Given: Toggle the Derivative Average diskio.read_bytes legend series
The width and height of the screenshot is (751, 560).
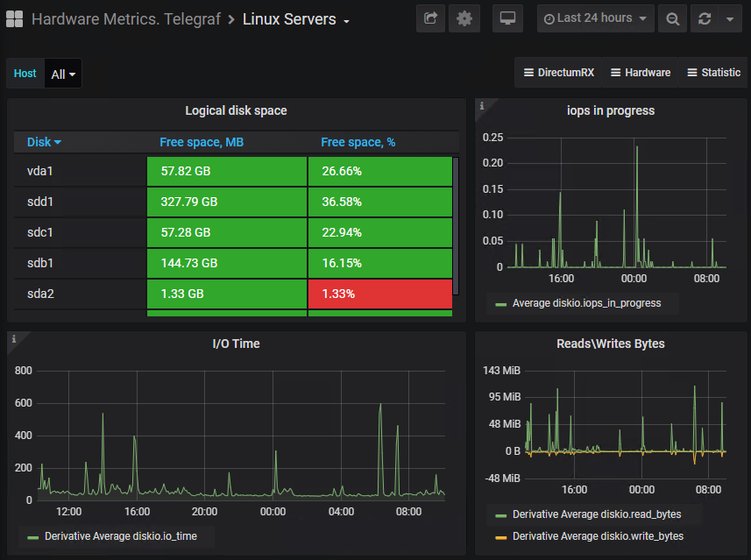Looking at the screenshot, I should point(597,514).
